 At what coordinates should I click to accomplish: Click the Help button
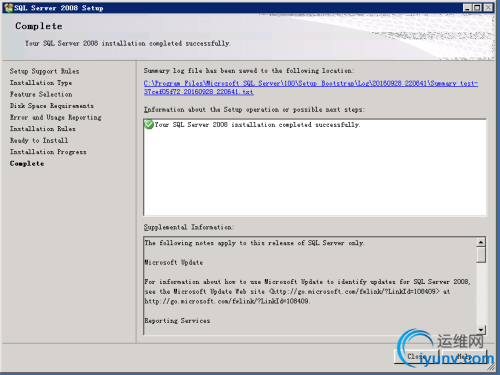(464, 357)
